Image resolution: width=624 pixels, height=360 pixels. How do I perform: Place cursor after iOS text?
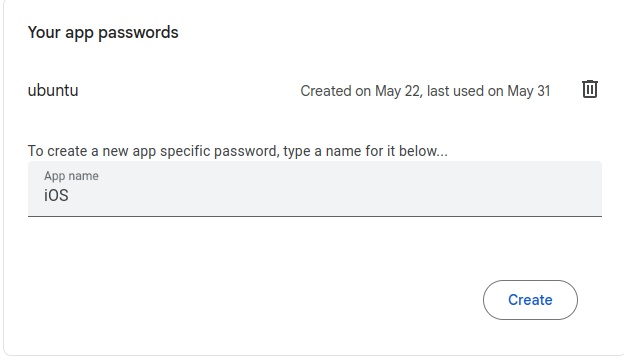coord(70,195)
